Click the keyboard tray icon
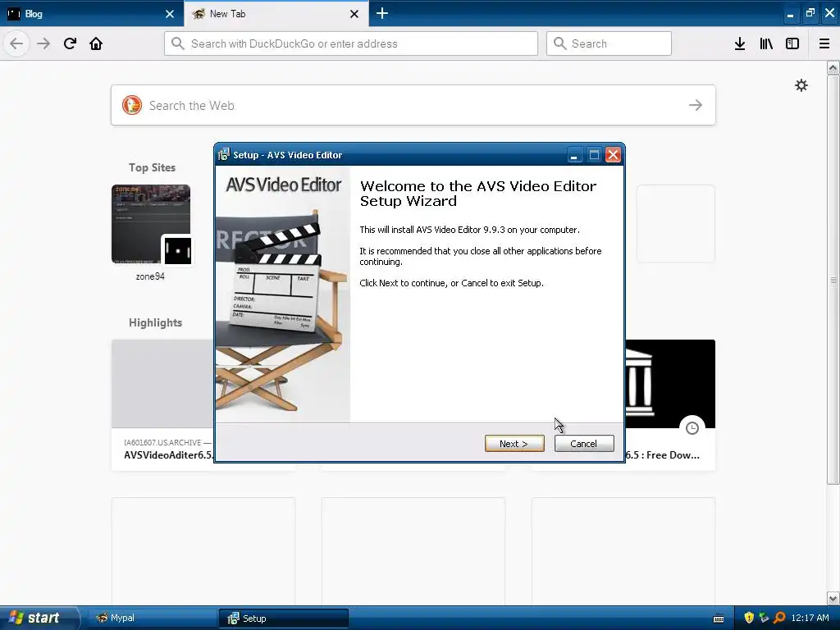The image size is (840, 630). 719,619
